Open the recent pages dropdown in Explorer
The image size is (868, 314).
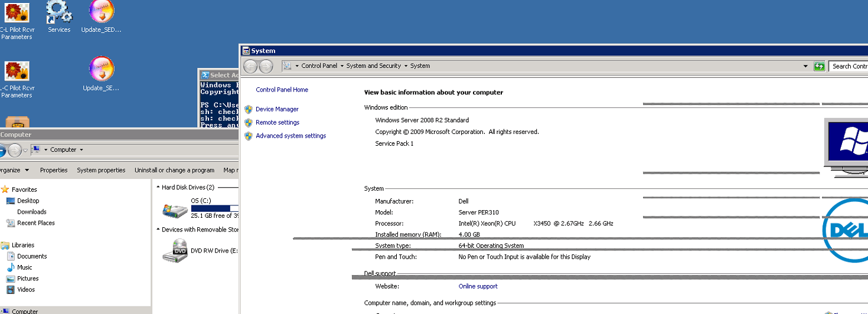[25, 151]
